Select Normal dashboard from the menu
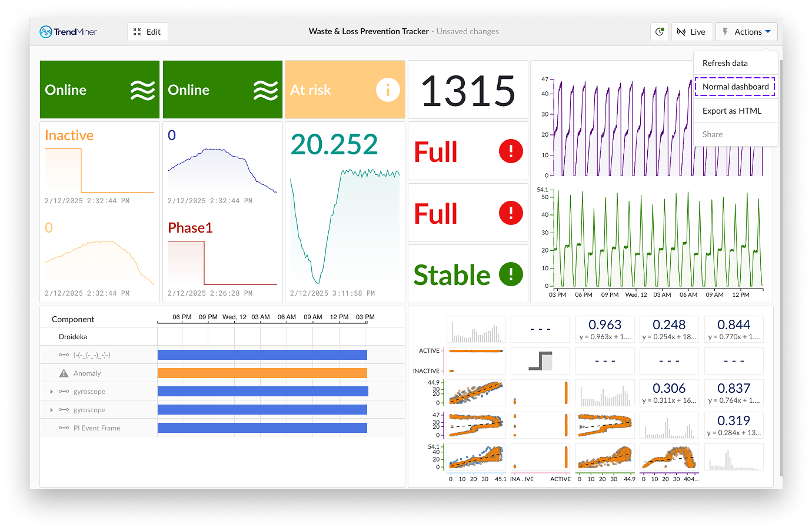This screenshot has height=530, width=812. coord(734,87)
